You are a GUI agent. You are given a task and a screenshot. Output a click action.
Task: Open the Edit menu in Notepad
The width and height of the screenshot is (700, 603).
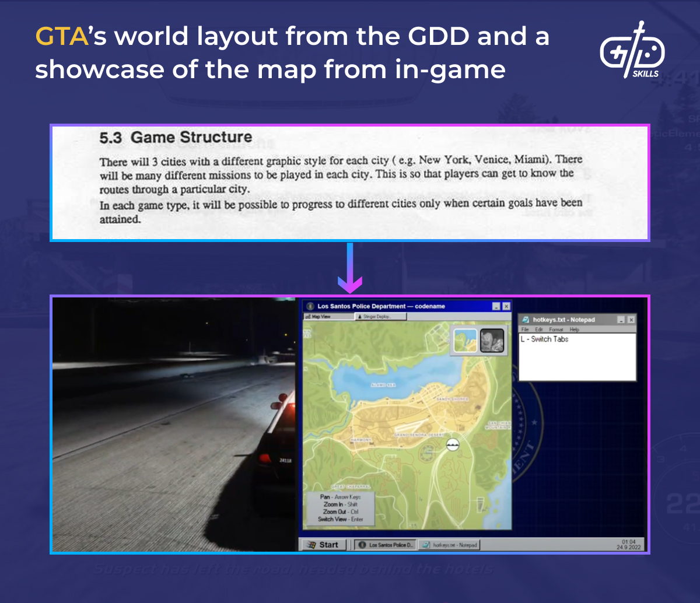[x=540, y=329]
